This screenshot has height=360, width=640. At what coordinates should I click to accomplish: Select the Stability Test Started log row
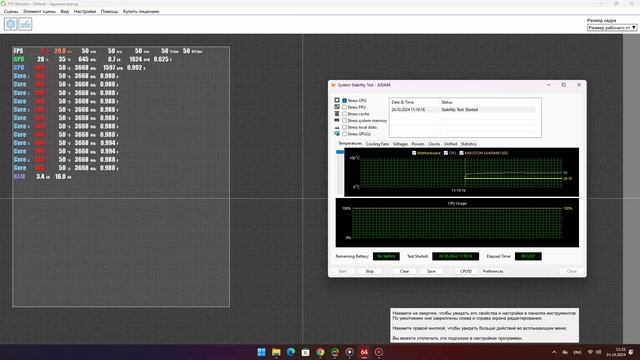(x=463, y=110)
